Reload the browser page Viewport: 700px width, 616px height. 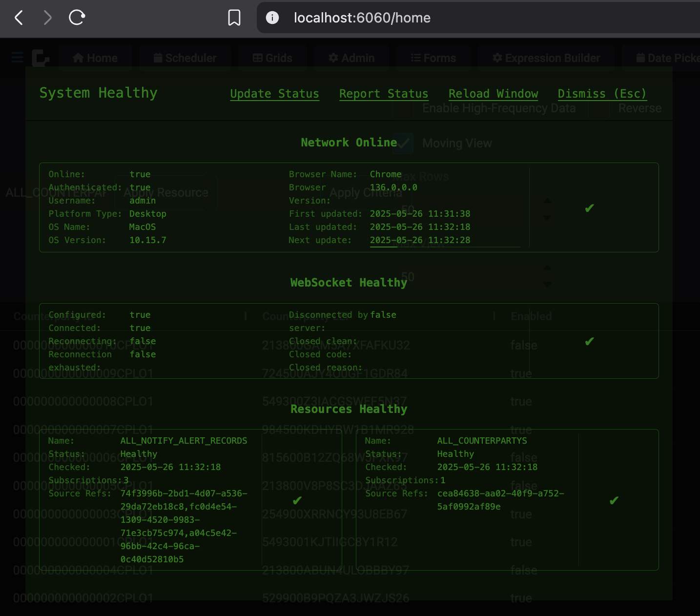click(x=77, y=18)
